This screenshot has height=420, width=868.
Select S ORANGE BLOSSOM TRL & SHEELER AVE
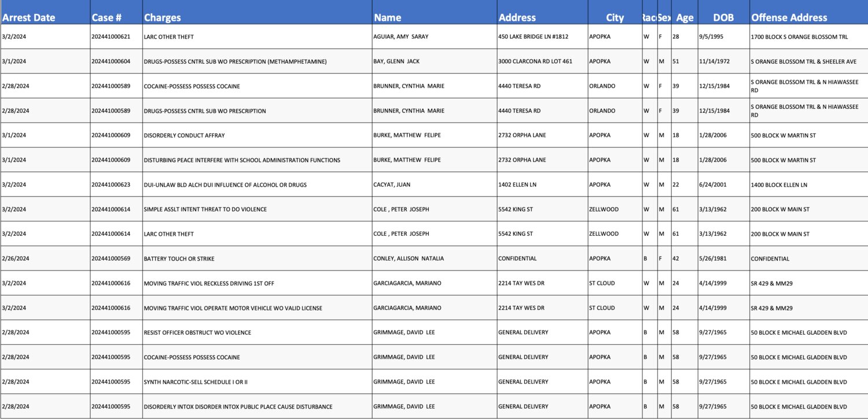[x=803, y=61]
